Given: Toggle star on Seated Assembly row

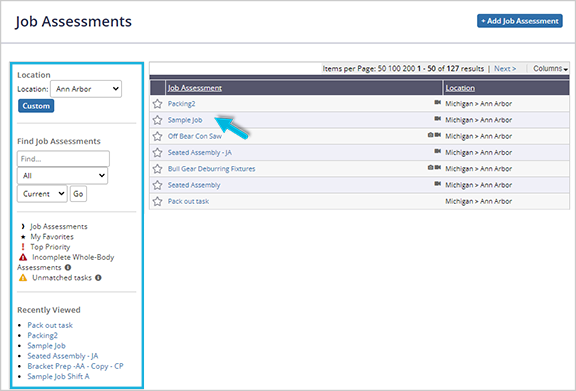Looking at the screenshot, I should [x=157, y=185].
